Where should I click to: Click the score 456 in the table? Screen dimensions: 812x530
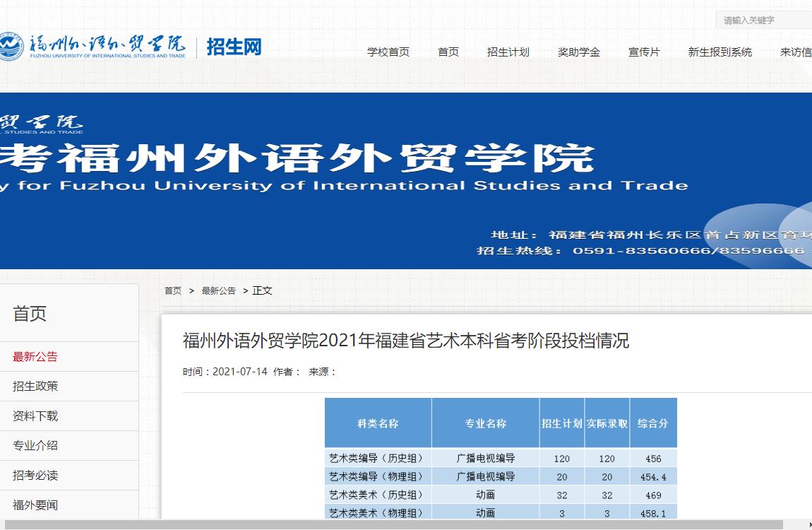coord(653,459)
